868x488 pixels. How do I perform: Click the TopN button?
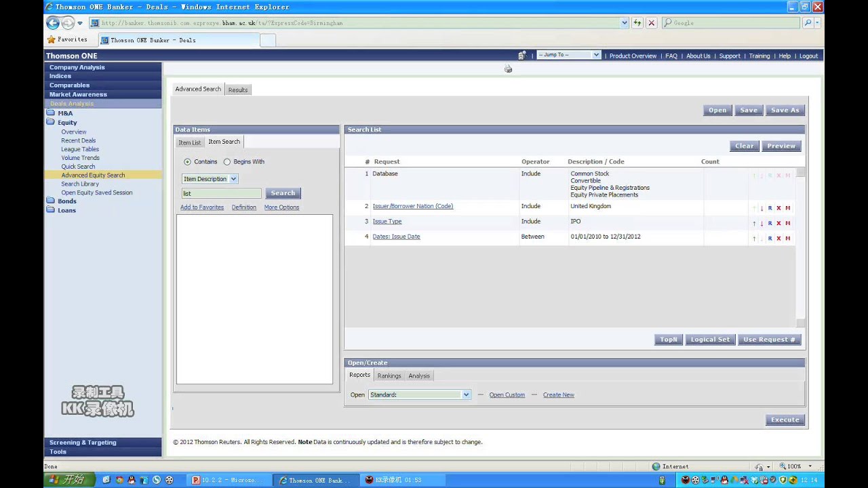tap(668, 340)
